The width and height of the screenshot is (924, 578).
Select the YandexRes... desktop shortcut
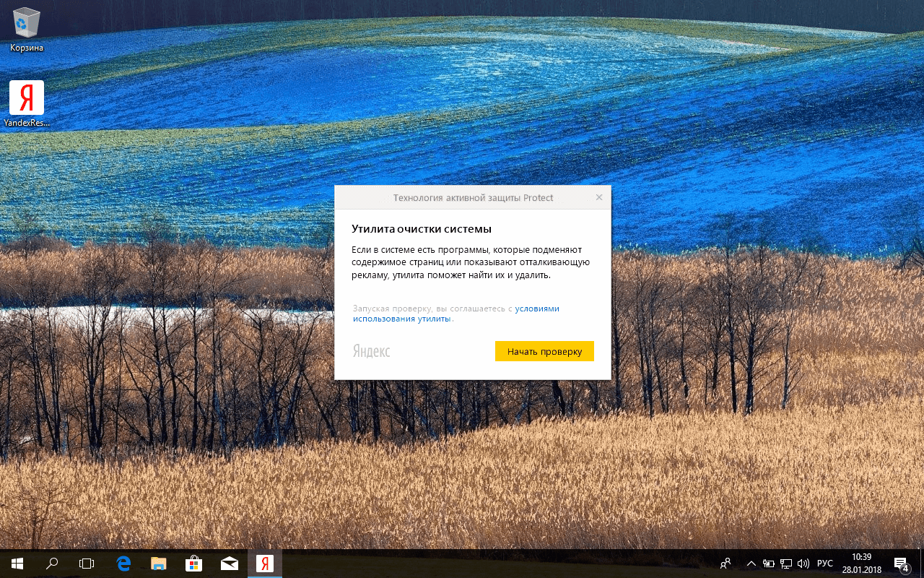coord(27,104)
